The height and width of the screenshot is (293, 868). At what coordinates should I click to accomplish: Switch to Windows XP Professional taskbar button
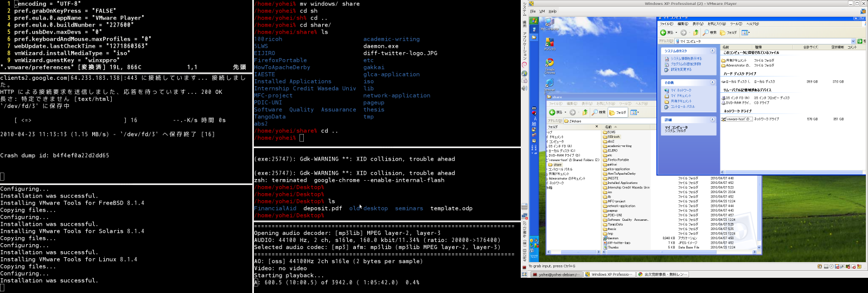tap(609, 275)
